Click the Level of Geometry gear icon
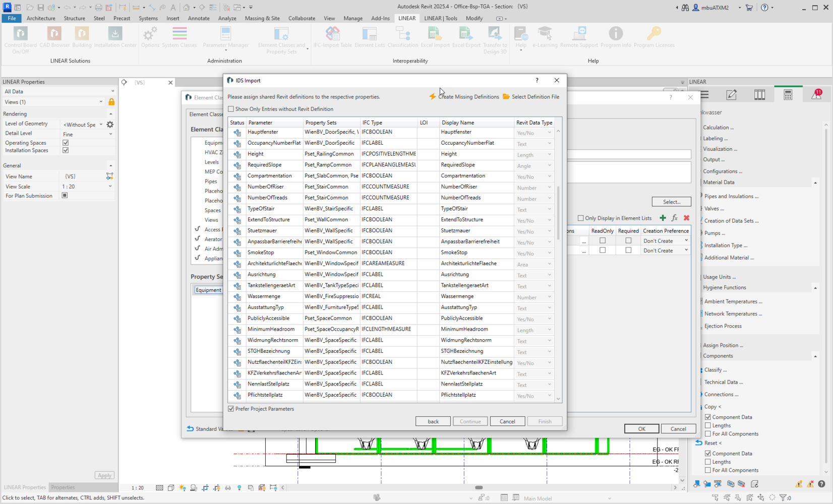The image size is (833, 504). point(110,124)
